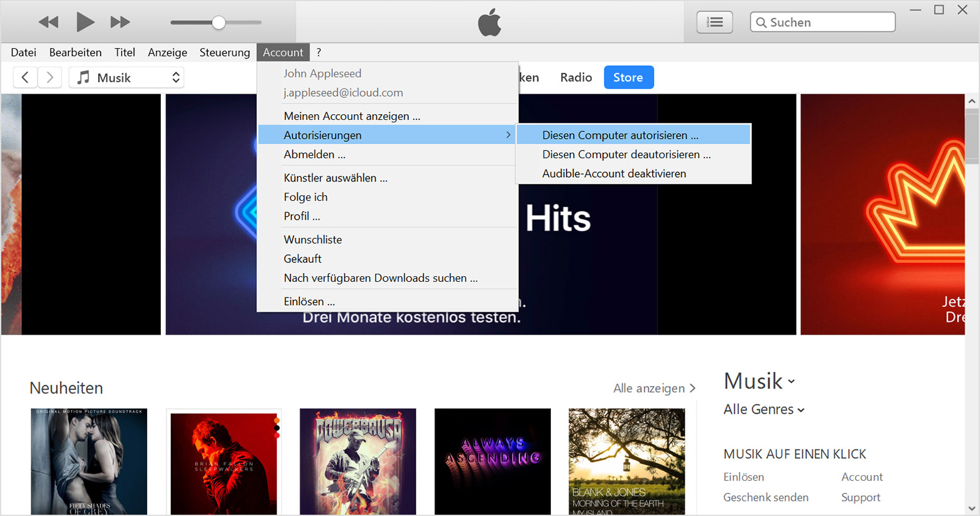Choose Diesen Computer deautorisieren

[x=633, y=154]
